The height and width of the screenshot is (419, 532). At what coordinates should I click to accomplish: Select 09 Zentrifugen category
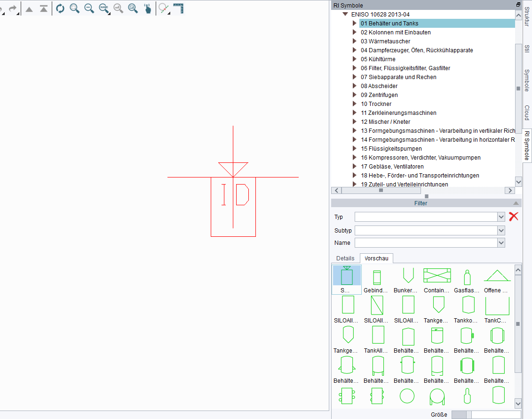(379, 95)
